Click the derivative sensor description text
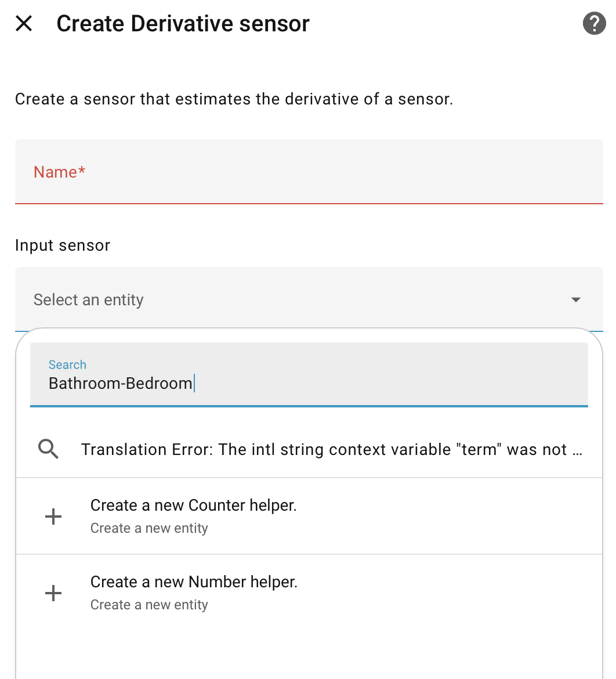Image resolution: width=616 pixels, height=679 pixels. point(234,99)
